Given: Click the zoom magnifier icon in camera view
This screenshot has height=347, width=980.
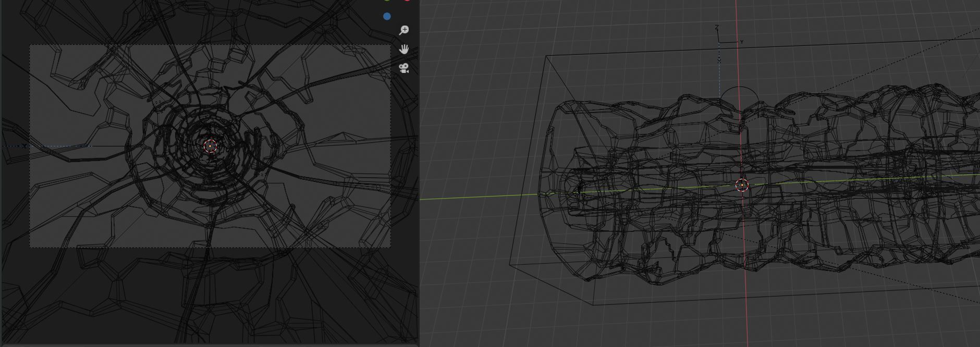Looking at the screenshot, I should tap(403, 30).
